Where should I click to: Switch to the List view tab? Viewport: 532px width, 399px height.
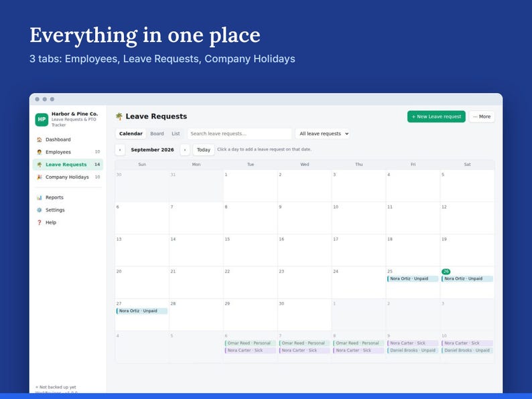(176, 134)
